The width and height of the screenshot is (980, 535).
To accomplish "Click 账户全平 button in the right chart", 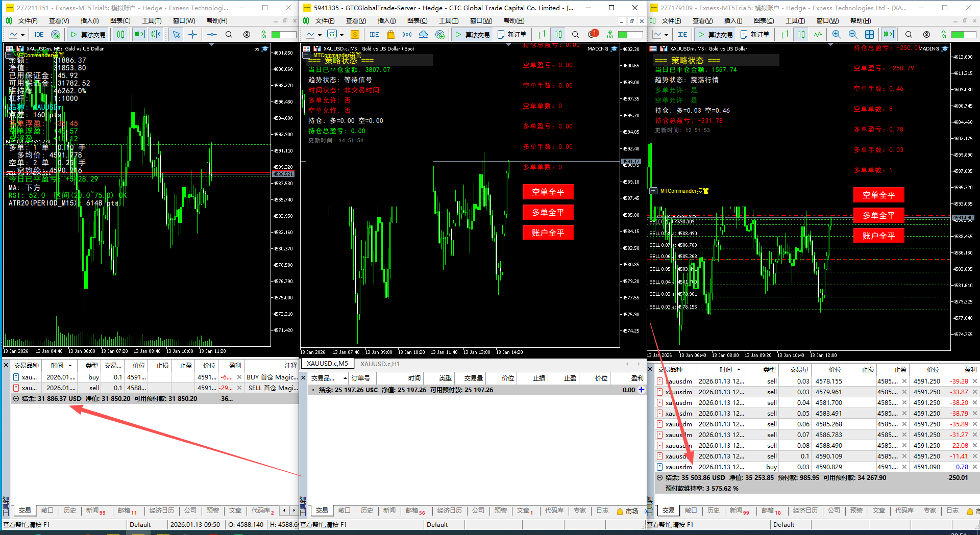I will tap(878, 236).
